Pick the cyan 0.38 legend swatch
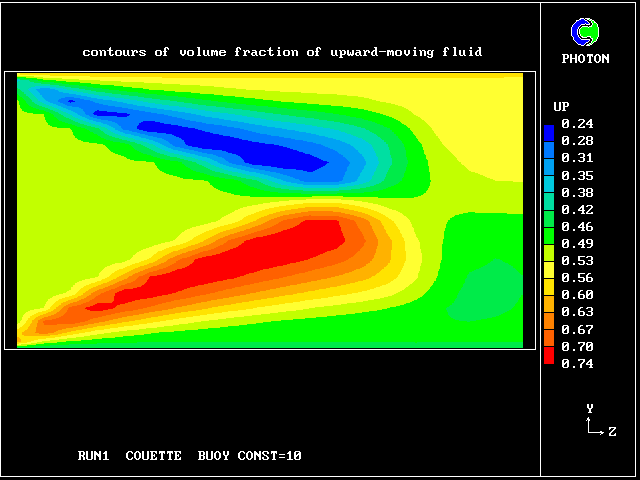The image size is (640, 480). pyautogui.click(x=549, y=192)
